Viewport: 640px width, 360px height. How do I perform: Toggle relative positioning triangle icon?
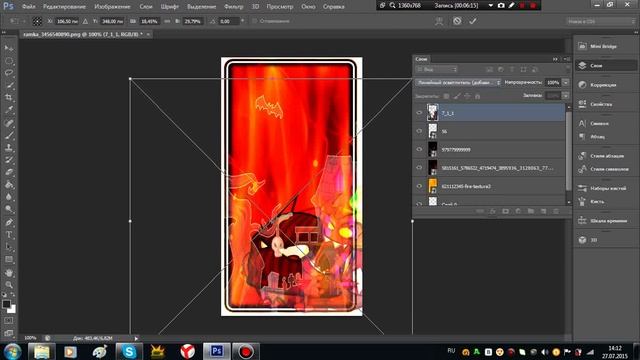(85, 21)
